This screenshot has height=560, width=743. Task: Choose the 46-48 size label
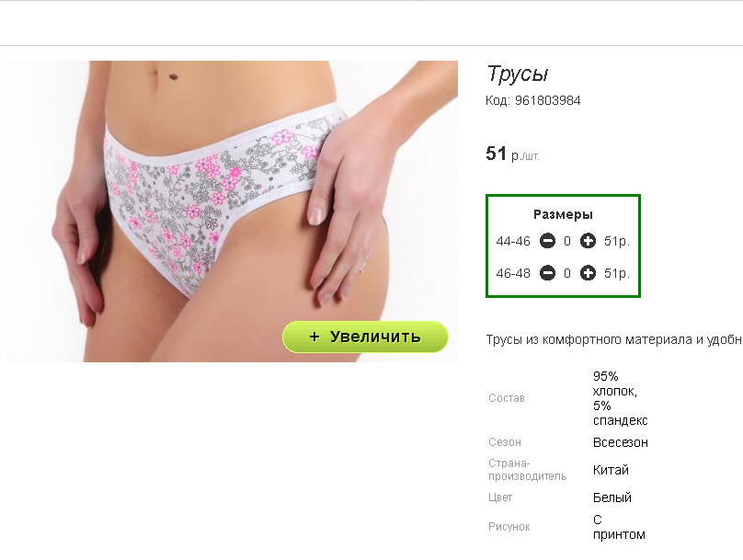(x=513, y=274)
